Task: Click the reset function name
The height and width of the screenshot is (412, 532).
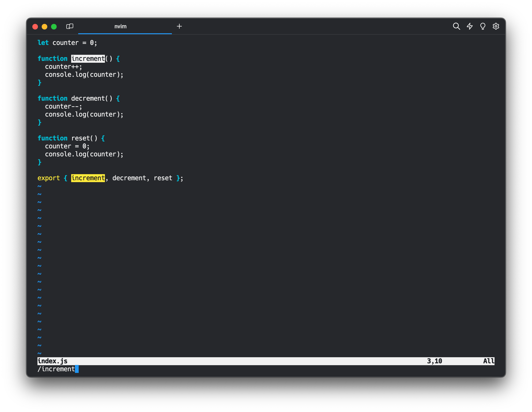Action: coord(80,138)
